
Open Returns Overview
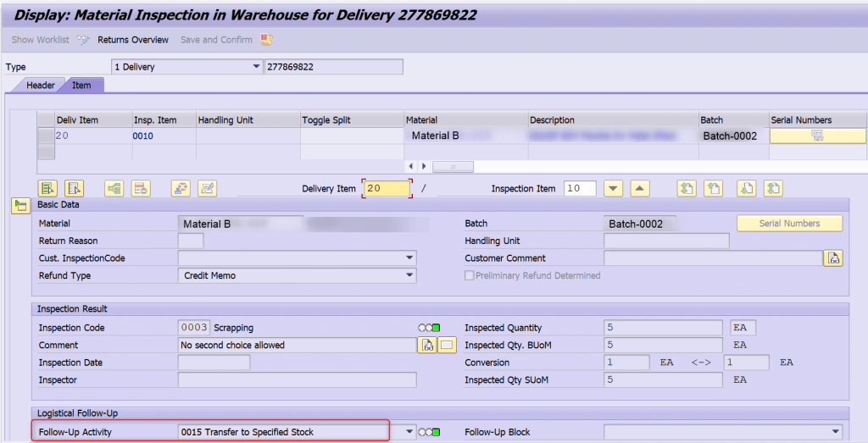133,40
